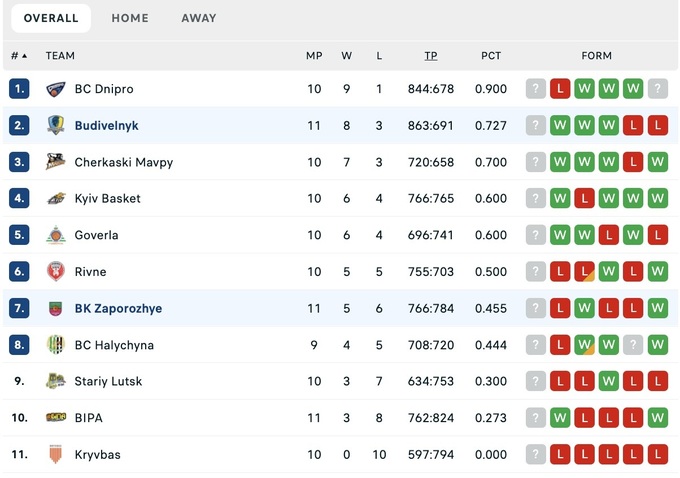Click the upcoming match '?' badge for Kryvbas
680x478 pixels.
(x=536, y=455)
